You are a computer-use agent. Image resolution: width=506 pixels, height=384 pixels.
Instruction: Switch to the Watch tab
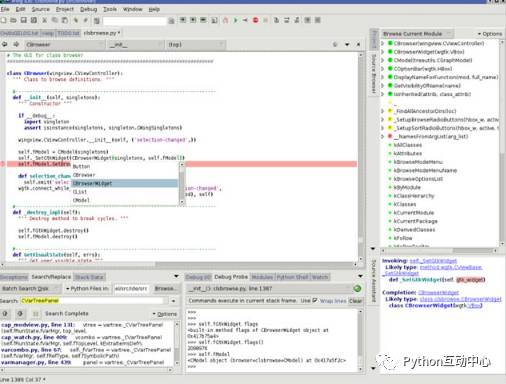[320, 277]
